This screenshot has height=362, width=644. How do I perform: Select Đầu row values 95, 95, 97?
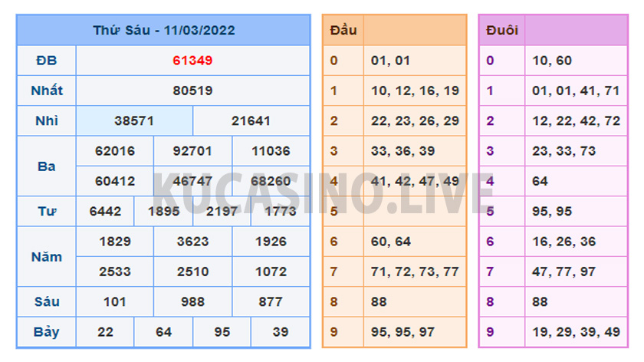[x=402, y=332]
